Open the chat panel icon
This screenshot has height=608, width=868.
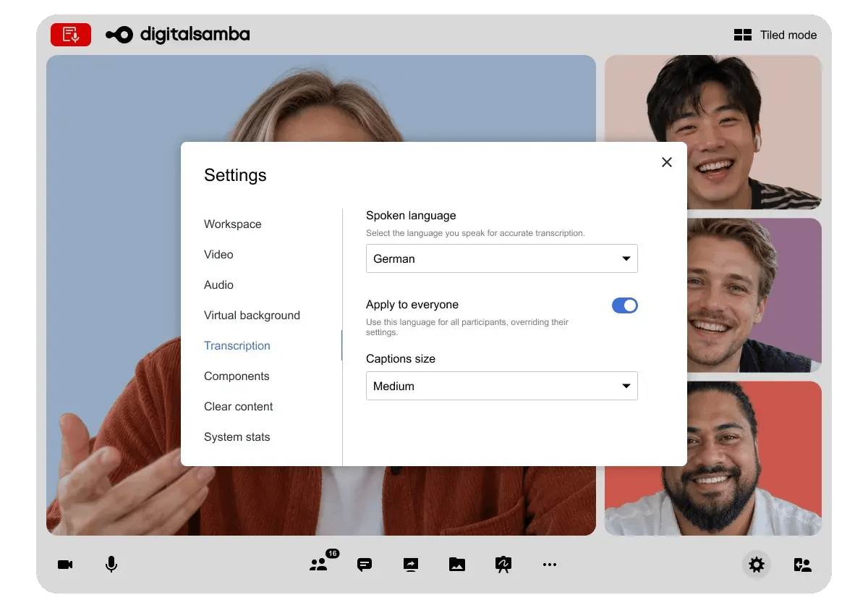365,565
